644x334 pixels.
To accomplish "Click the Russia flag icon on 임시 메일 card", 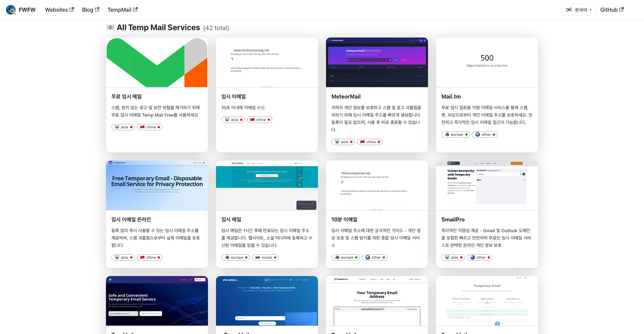I will point(258,257).
